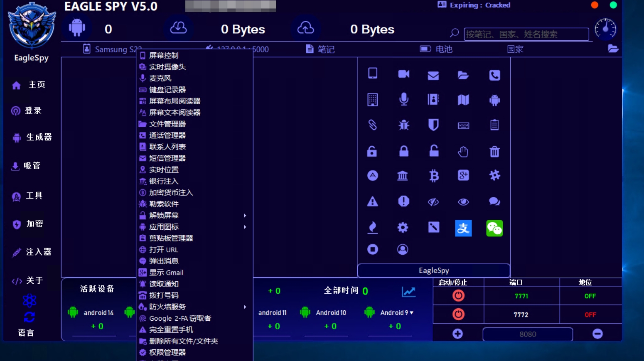Screen dimensions: 644x361
Task: Click the folder icon at the header's right end
Action: coord(613,49)
